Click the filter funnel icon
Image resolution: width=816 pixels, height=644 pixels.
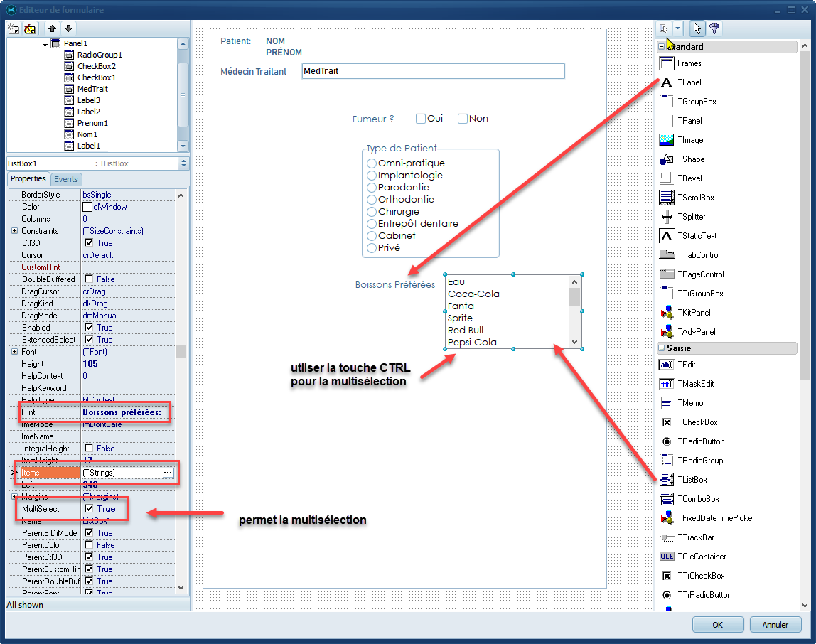[714, 28]
